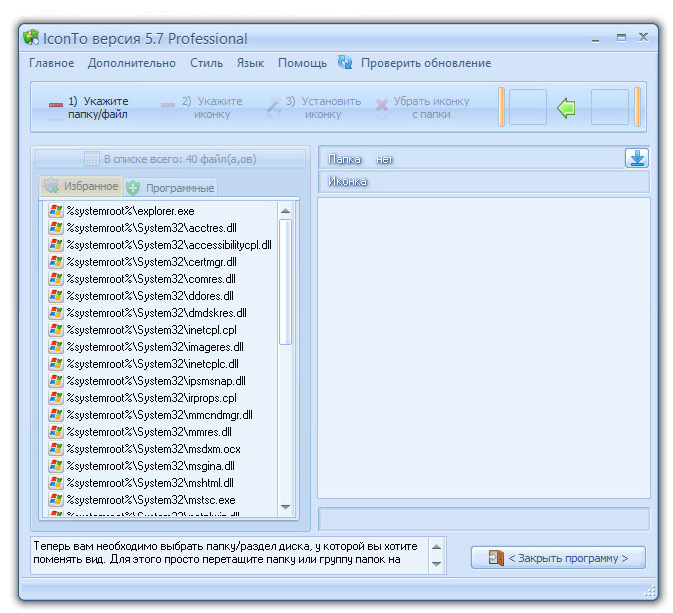Click file list scroll up arrow
Screen dimensions: 673x613
click(285, 211)
